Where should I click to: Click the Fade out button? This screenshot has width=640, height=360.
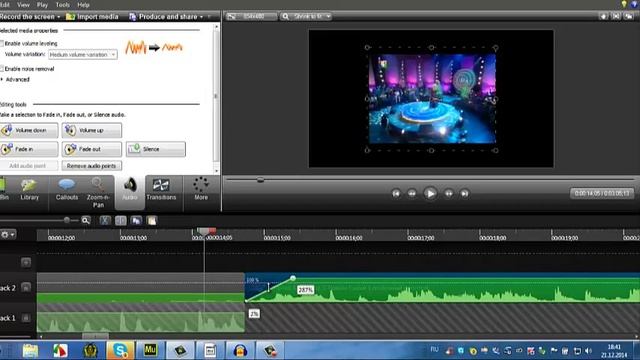[91, 149]
